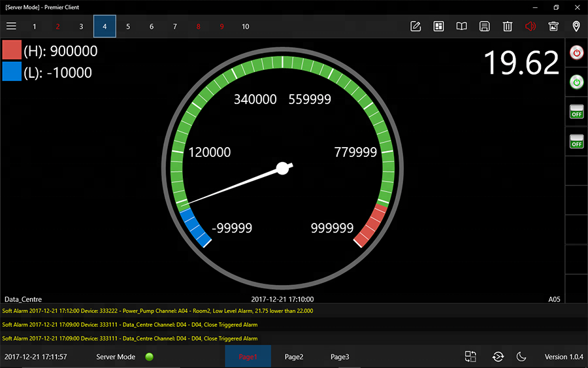Viewport: 588px width, 368px height.
Task: Toggle the red power button
Action: 576,52
